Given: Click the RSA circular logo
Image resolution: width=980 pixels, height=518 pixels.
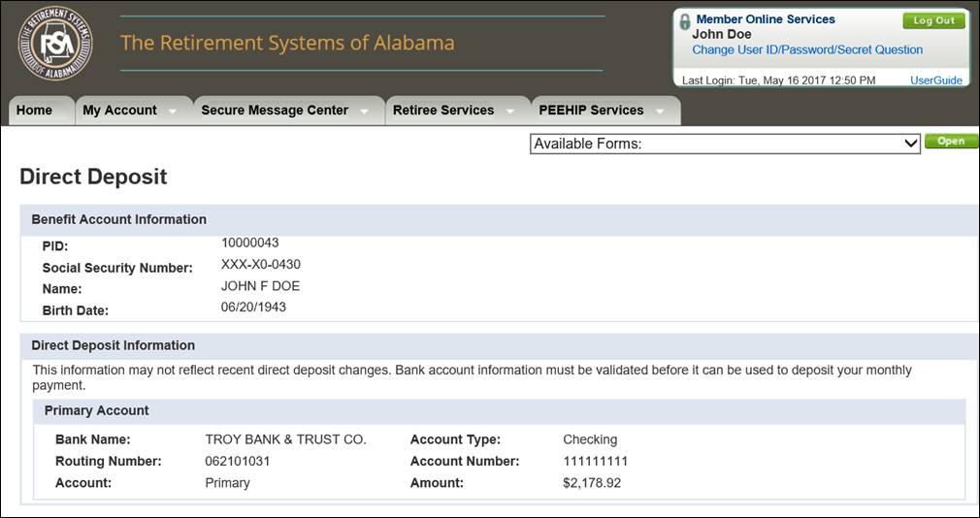Looking at the screenshot, I should (55, 43).
